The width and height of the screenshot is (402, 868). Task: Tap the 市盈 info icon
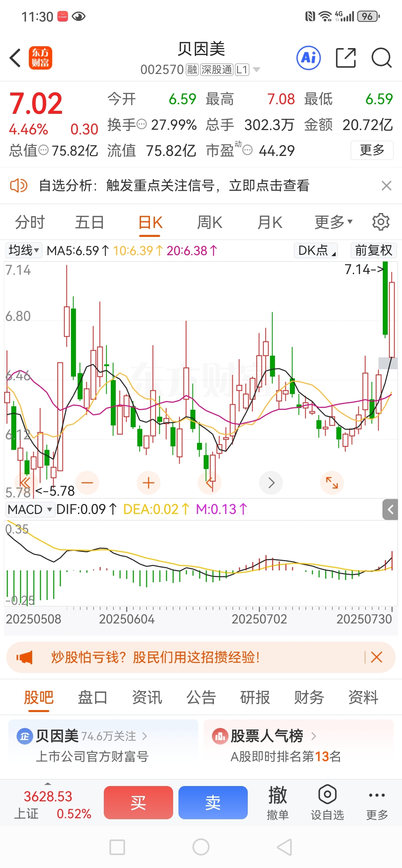coord(248,150)
